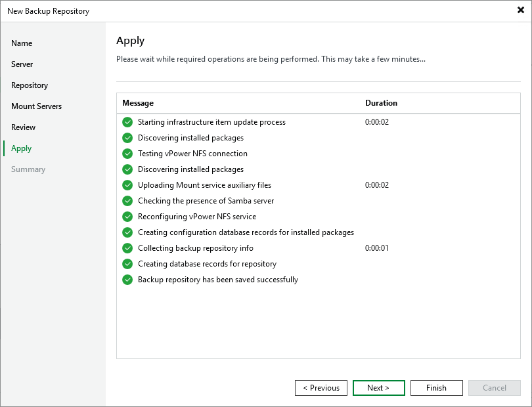Click check icon beside Backup repository saved successfully

pos(127,280)
